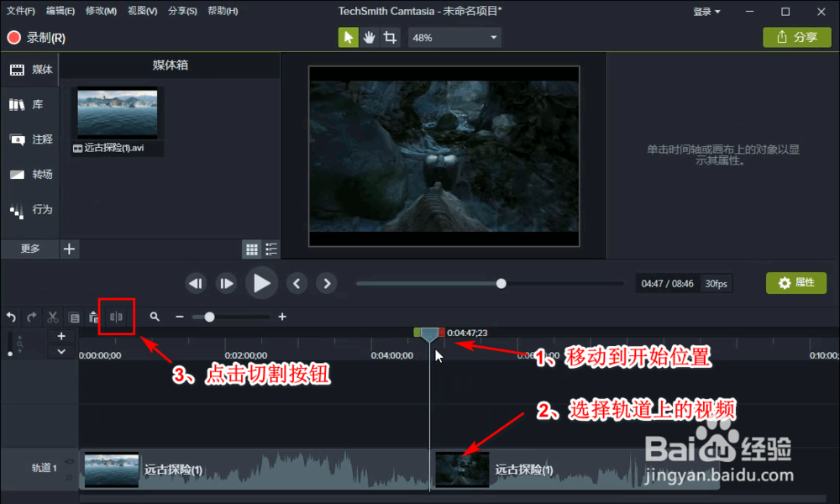Image resolution: width=840 pixels, height=504 pixels.
Task: Switch media bin to list detail view
Action: [271, 249]
